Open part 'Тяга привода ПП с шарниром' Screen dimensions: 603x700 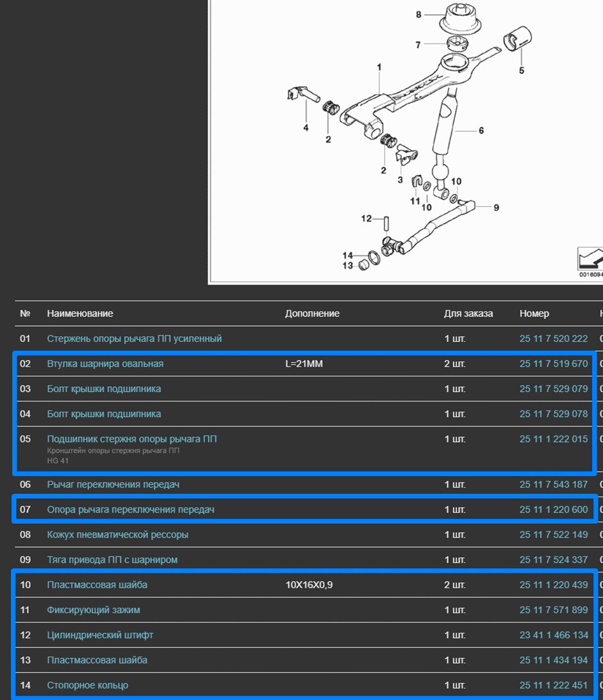pyautogui.click(x=112, y=559)
